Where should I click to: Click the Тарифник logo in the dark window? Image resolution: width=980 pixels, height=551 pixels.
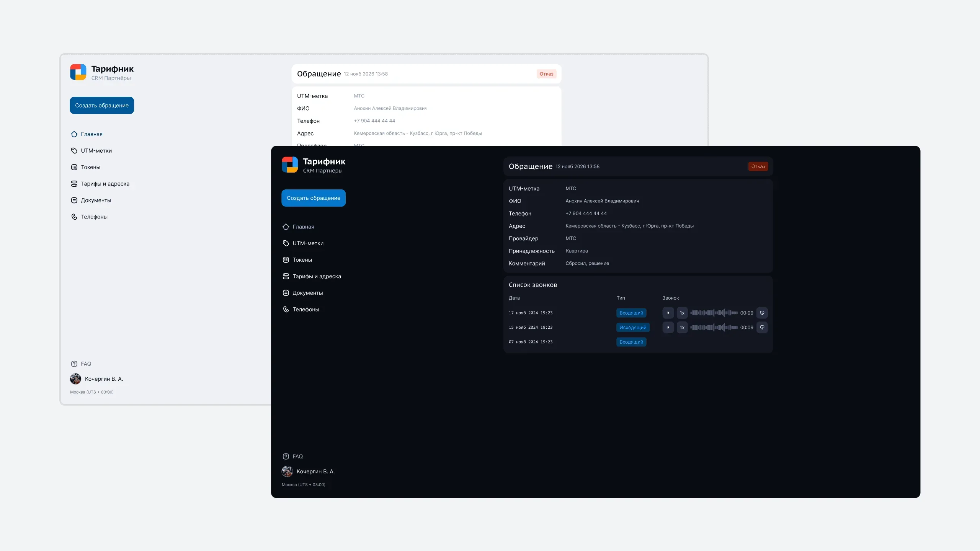pyautogui.click(x=290, y=165)
